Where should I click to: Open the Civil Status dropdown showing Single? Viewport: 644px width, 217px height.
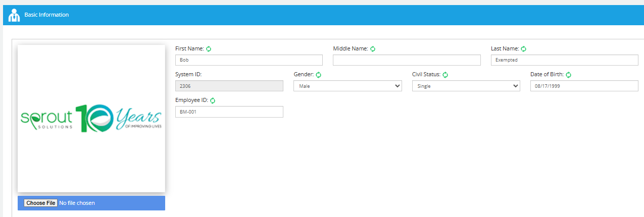point(466,86)
